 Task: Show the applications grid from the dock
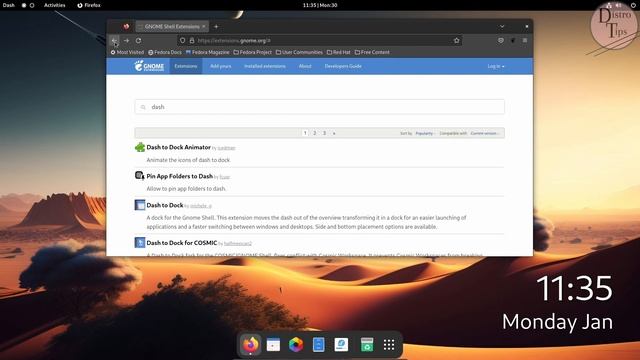(x=389, y=345)
